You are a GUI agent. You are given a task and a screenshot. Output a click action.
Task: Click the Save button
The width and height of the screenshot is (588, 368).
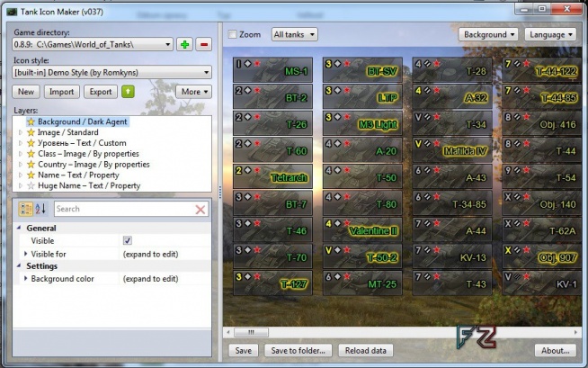(x=244, y=350)
